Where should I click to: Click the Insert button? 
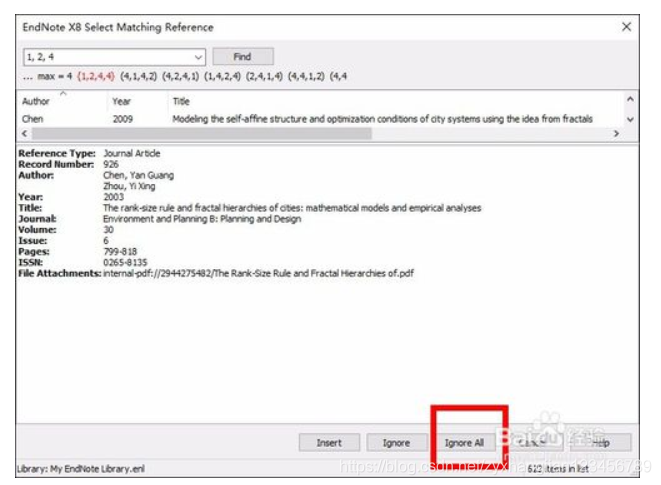(x=329, y=443)
